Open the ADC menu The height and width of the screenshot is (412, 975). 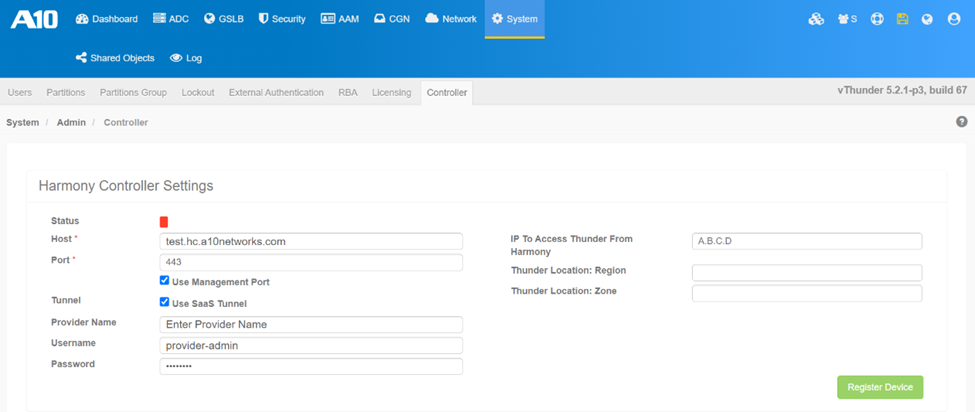pos(171,19)
